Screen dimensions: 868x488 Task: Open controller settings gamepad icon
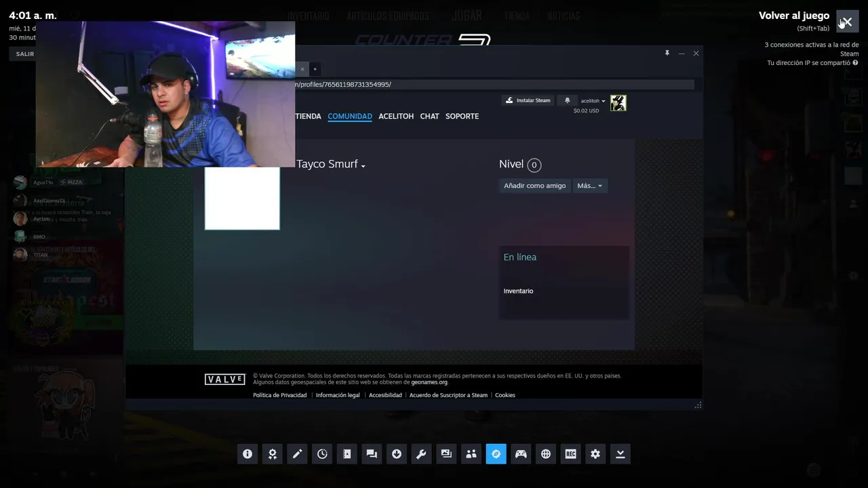click(x=521, y=454)
